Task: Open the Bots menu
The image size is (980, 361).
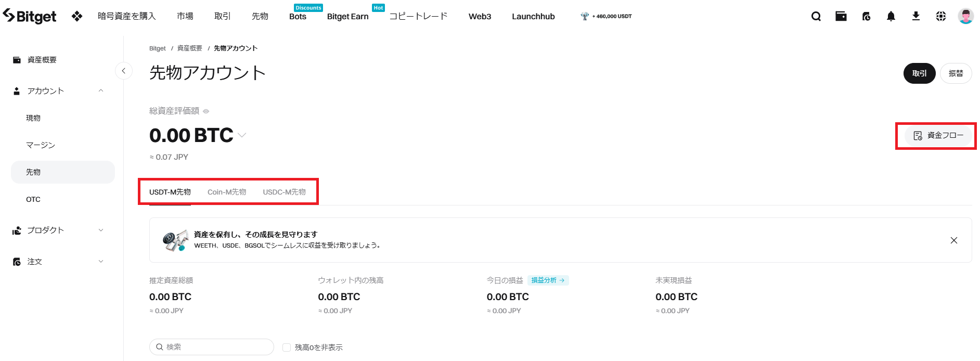Action: tap(298, 16)
